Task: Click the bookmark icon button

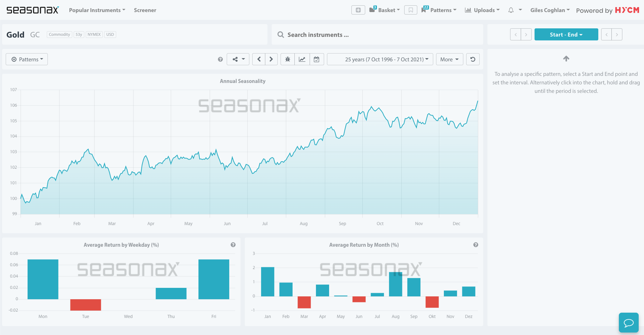Action: pos(411,10)
